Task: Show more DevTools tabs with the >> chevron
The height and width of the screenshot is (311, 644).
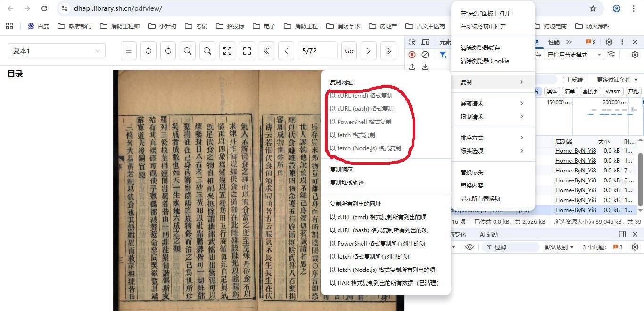Action: (x=569, y=42)
